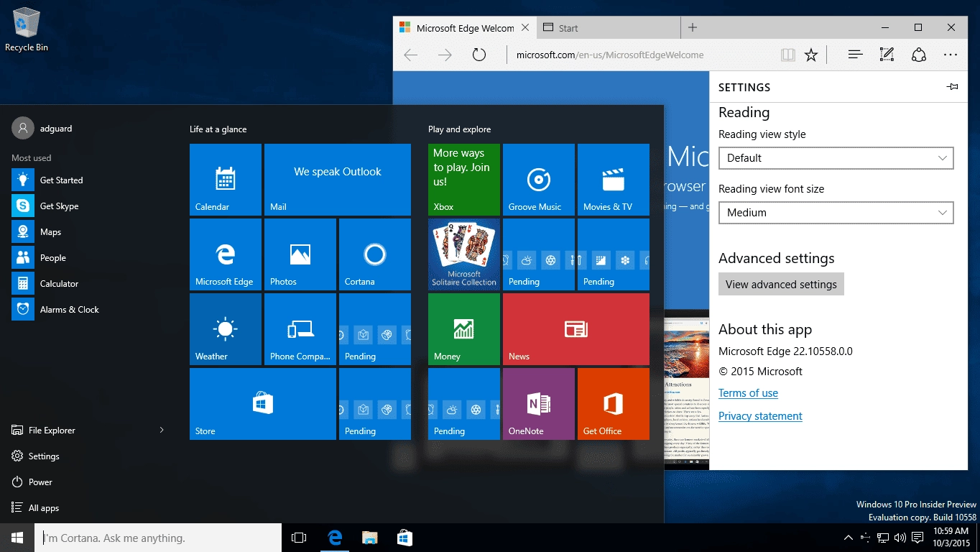Open the Movies & TV tile
Image resolution: width=980 pixels, height=552 pixels.
pos(614,180)
